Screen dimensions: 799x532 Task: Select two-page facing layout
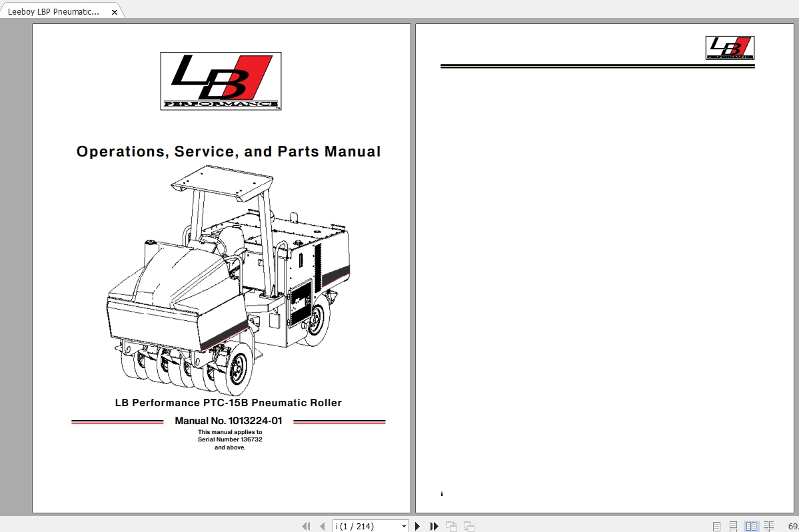(751, 527)
